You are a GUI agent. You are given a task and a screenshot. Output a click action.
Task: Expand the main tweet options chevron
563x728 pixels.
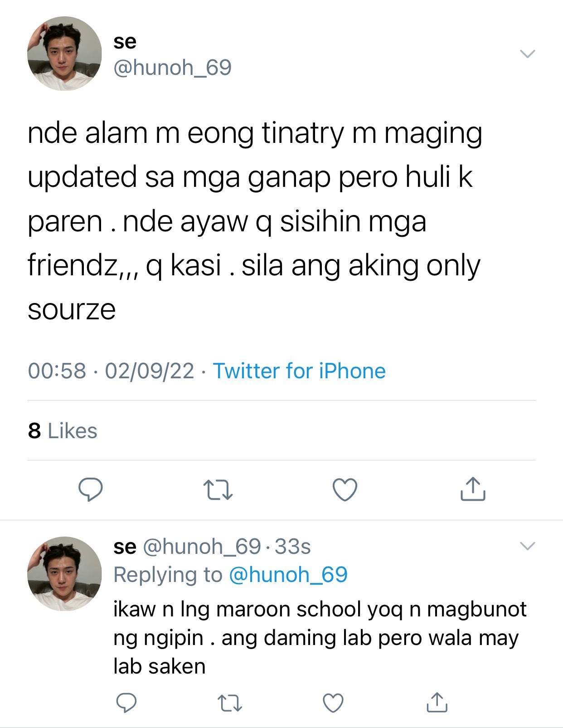coord(528,54)
